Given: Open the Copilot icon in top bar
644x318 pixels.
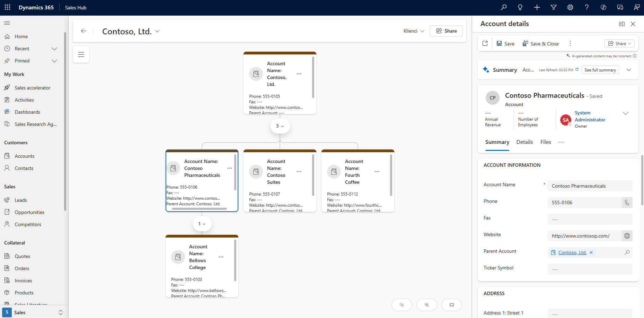Looking at the screenshot, I should click(x=603, y=7).
